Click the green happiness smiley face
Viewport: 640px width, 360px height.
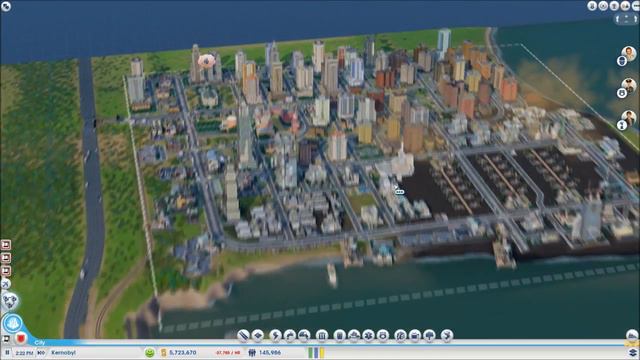[150, 352]
